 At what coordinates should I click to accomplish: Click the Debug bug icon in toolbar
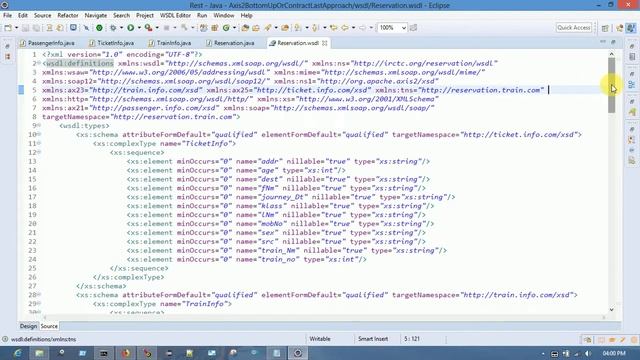click(113, 28)
